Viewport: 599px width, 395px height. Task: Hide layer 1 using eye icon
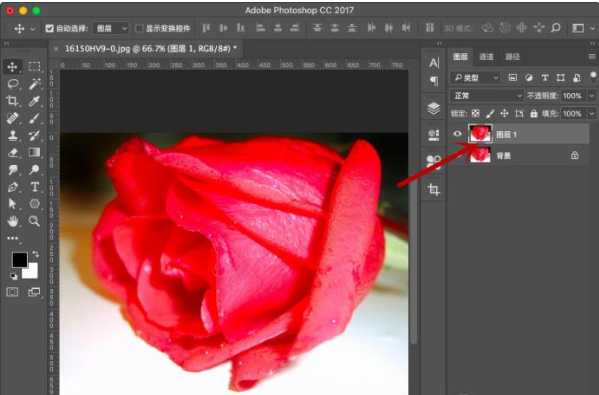457,134
